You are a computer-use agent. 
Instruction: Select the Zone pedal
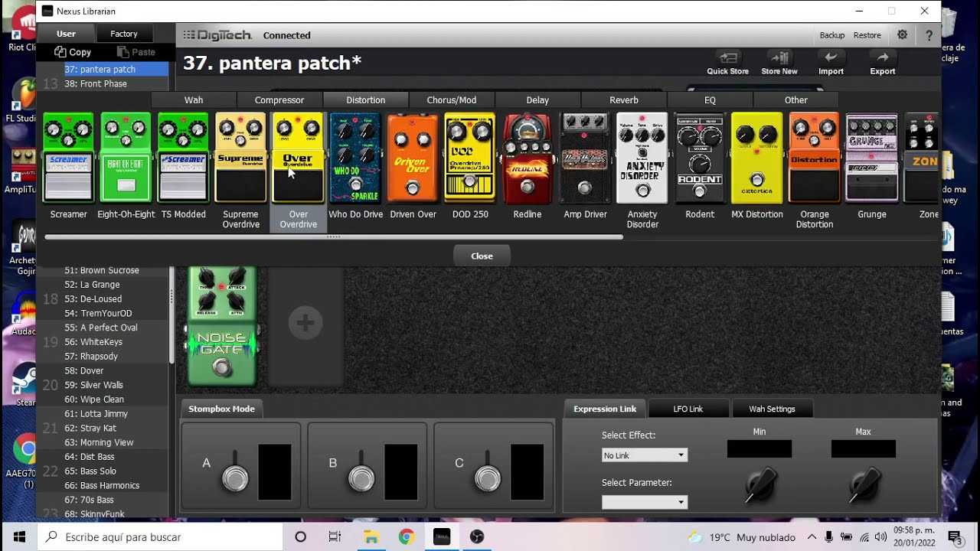(922, 158)
